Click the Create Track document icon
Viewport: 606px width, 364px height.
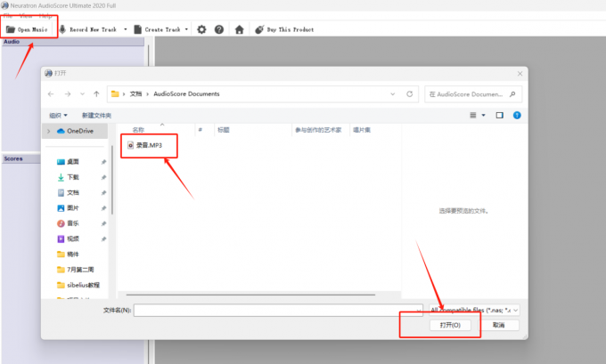click(x=137, y=29)
